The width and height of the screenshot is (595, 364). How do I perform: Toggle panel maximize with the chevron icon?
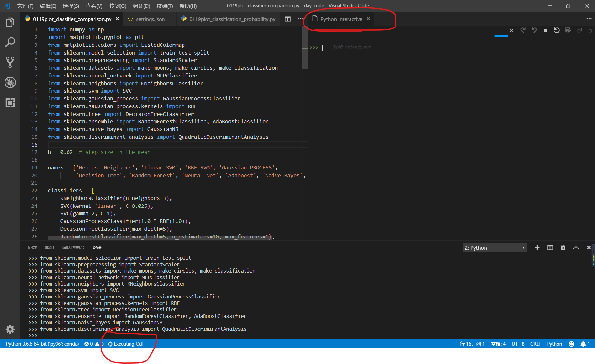pos(576,248)
